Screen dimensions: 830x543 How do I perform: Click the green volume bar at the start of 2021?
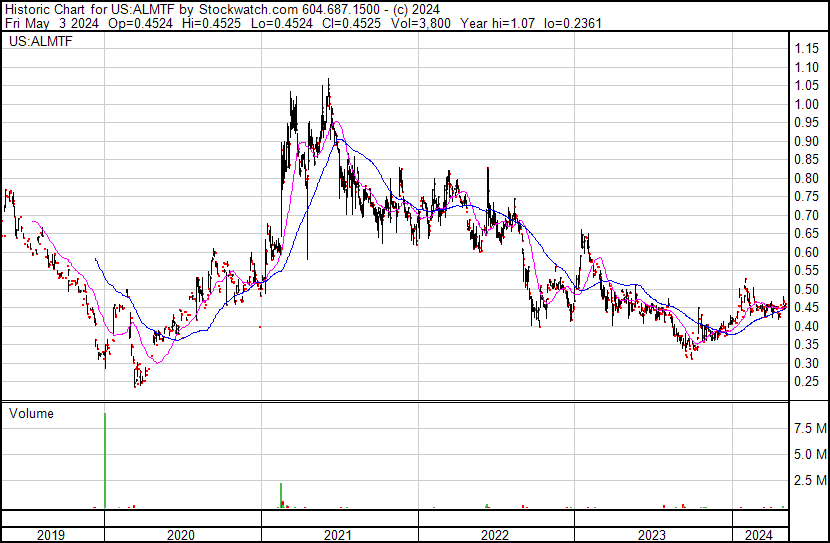point(281,496)
